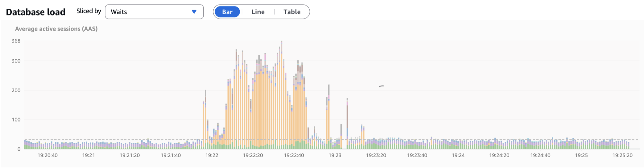
Task: Click the Database load heading
Action: pyautogui.click(x=35, y=12)
